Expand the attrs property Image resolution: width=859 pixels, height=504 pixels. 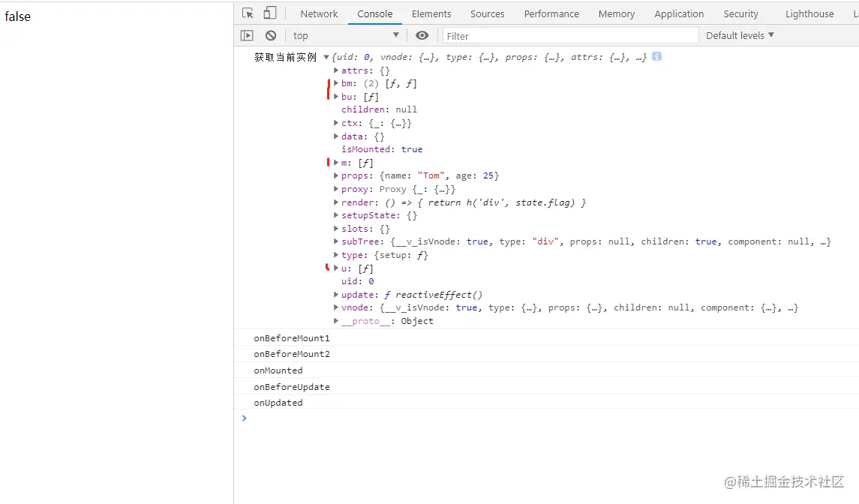pos(336,70)
